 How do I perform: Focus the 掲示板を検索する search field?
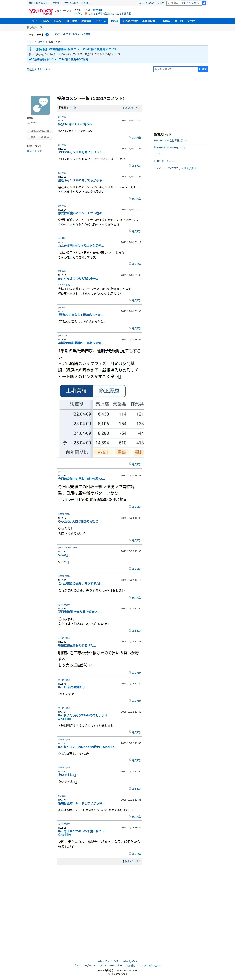click(x=176, y=69)
